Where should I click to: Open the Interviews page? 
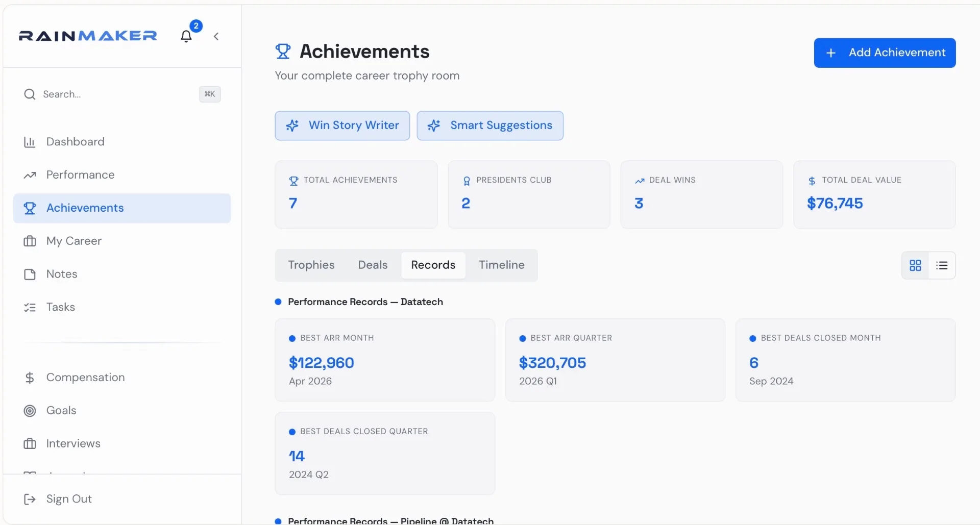[122, 444]
